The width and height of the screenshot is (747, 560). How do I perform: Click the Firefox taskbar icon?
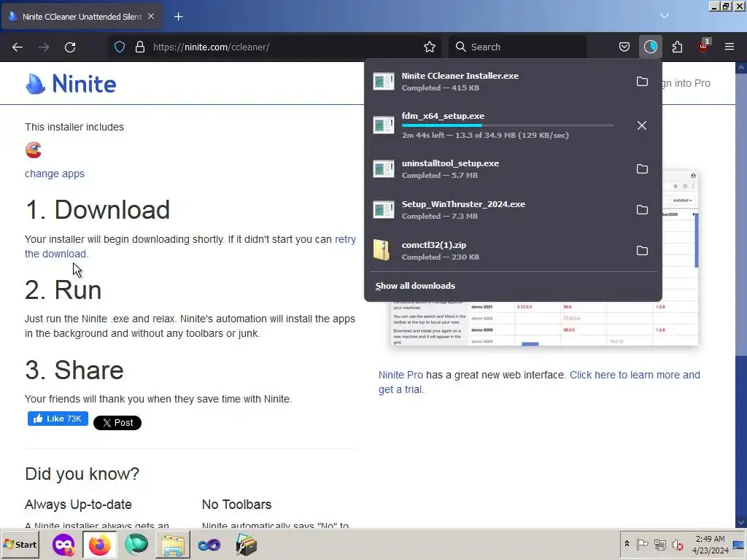pyautogui.click(x=99, y=544)
